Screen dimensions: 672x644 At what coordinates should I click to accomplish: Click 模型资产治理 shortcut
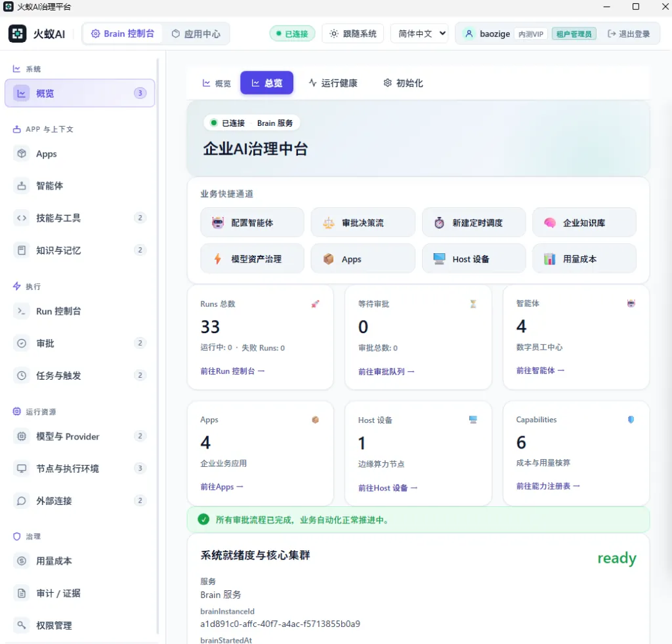(x=252, y=258)
